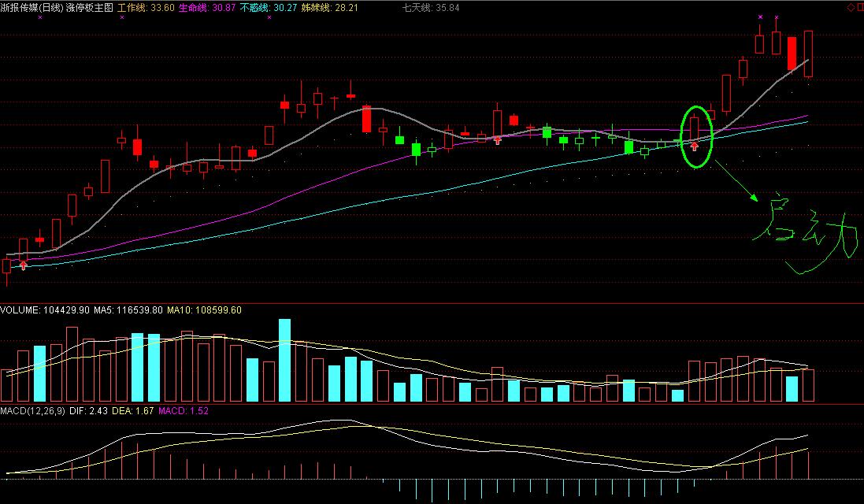
Task: Click the DIF: 2.43 readout
Action: click(89, 411)
